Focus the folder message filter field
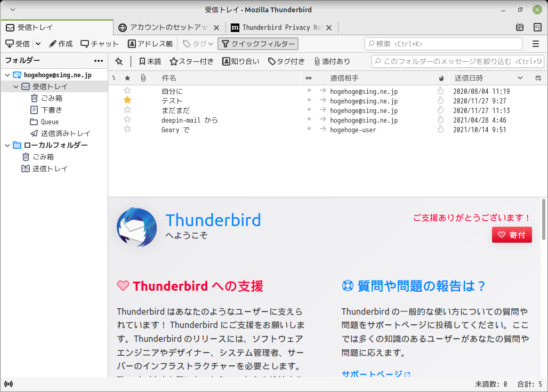 point(458,61)
